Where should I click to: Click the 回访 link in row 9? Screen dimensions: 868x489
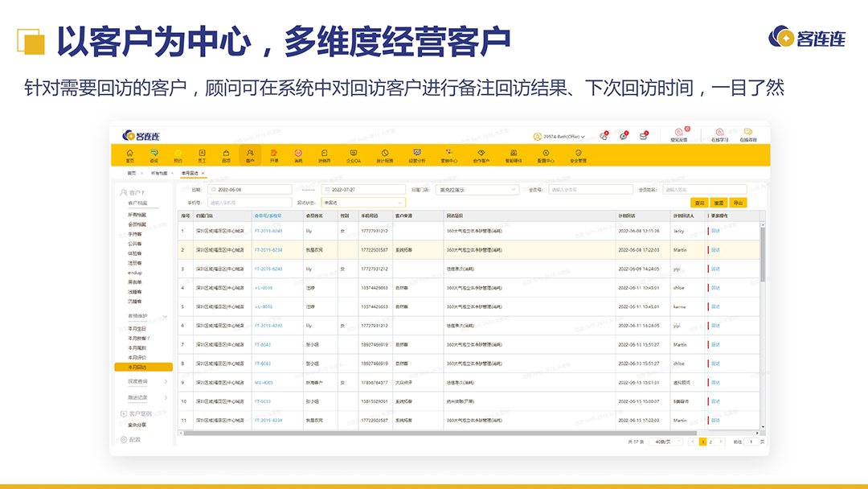point(716,383)
